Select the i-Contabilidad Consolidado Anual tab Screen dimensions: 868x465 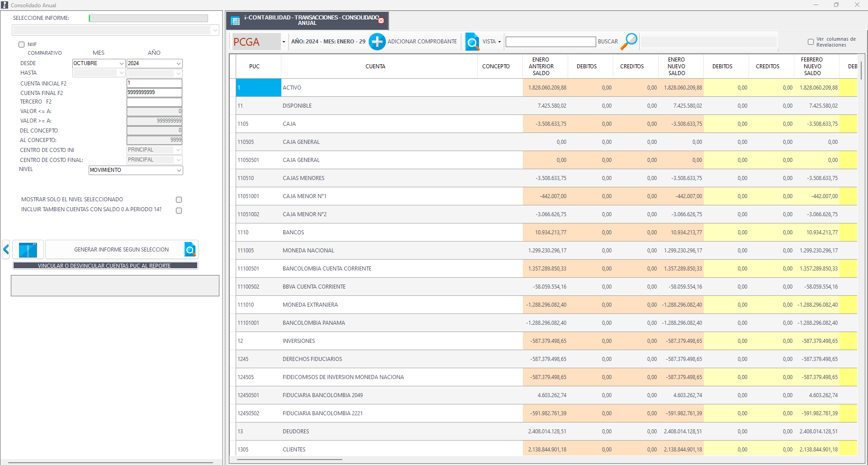[308, 20]
